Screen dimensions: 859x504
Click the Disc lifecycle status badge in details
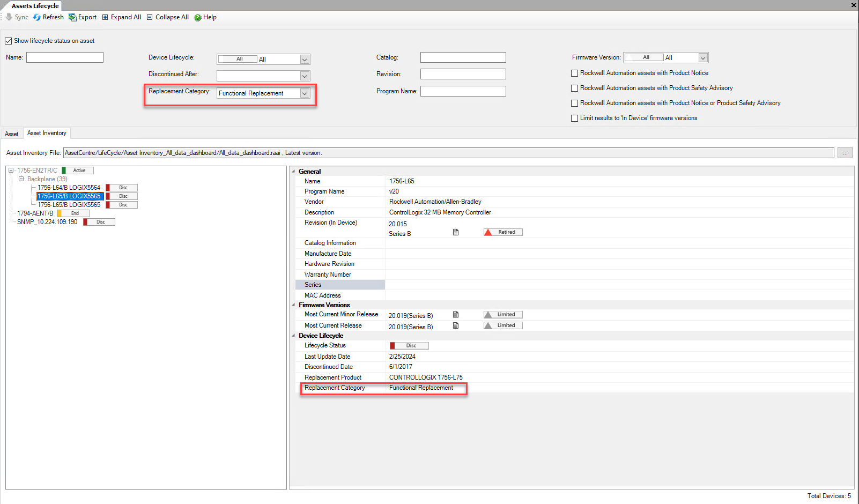[409, 346]
